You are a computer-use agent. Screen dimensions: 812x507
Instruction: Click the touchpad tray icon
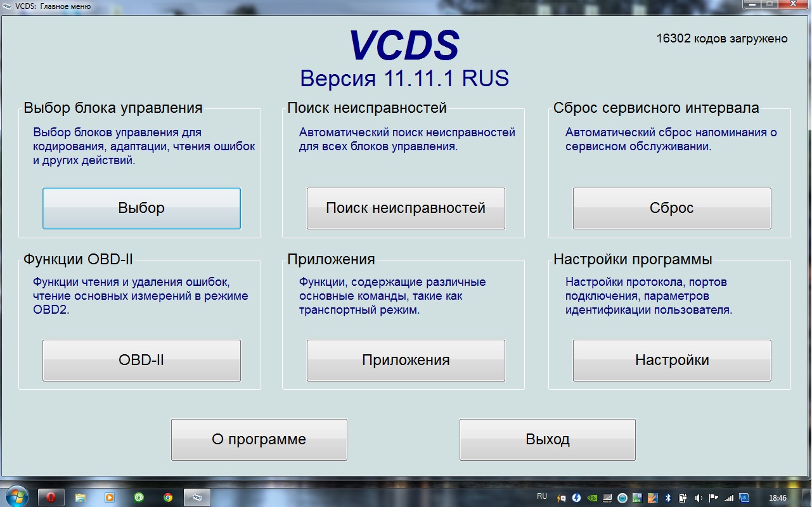pos(607,498)
